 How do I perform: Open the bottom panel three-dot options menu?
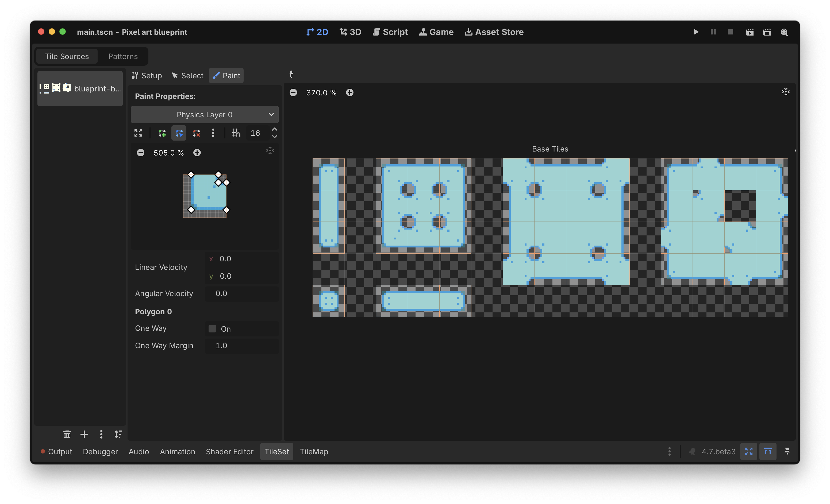(669, 451)
